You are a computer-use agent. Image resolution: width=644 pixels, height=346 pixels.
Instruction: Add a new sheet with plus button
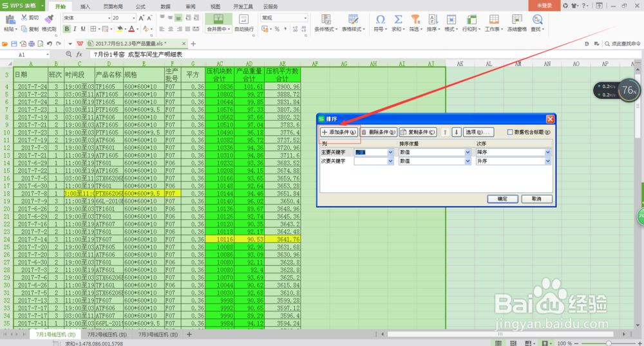coord(189,334)
